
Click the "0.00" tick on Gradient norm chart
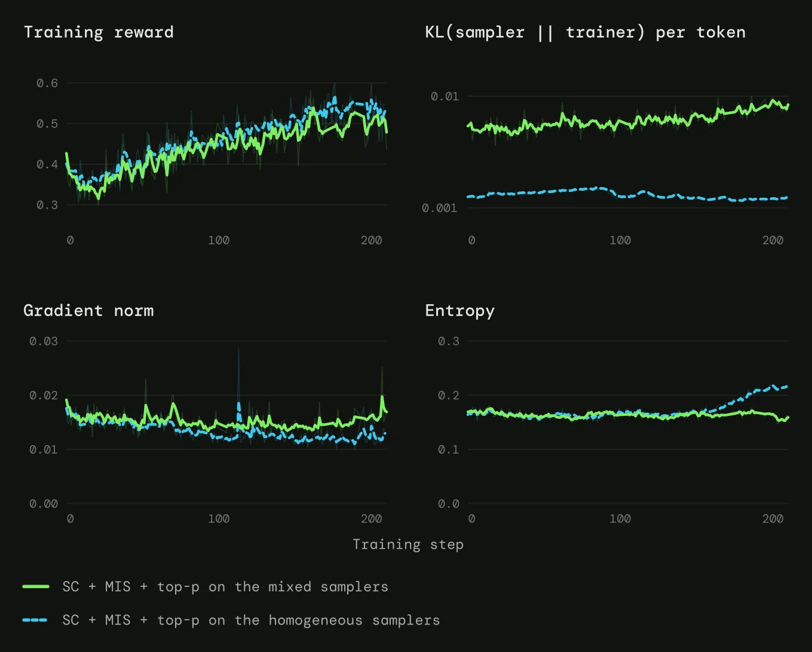pos(44,504)
